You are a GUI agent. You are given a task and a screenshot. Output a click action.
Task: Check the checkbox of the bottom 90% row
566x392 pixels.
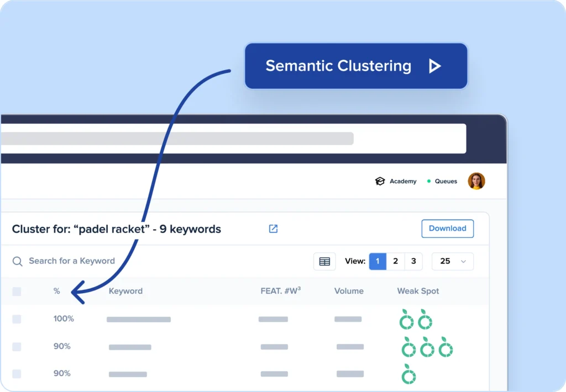click(x=17, y=373)
